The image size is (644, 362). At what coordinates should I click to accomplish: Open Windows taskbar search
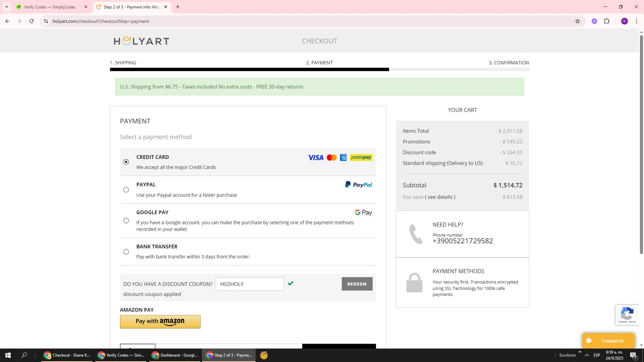24,355
